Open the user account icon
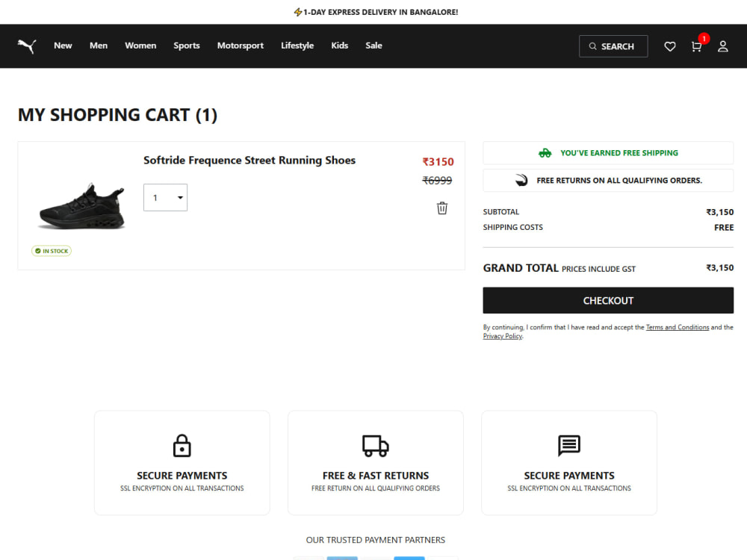 (722, 46)
